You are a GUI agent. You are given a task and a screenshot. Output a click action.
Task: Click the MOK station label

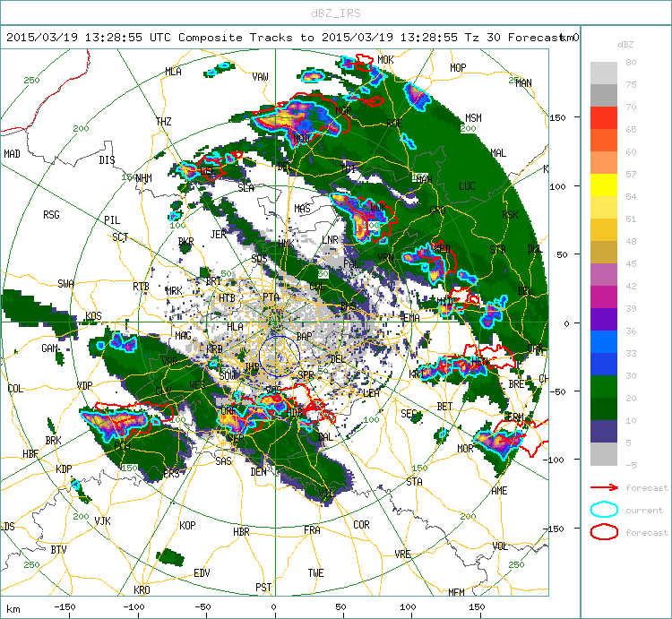(385, 60)
